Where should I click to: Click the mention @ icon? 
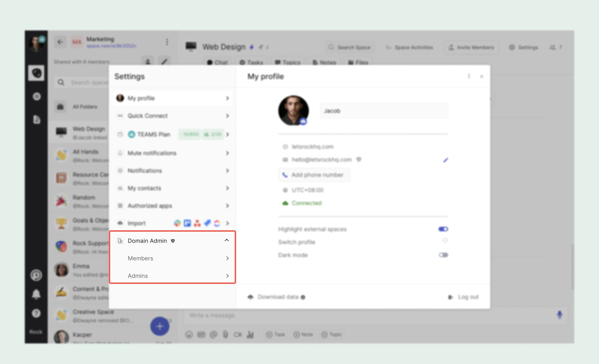coord(213,335)
